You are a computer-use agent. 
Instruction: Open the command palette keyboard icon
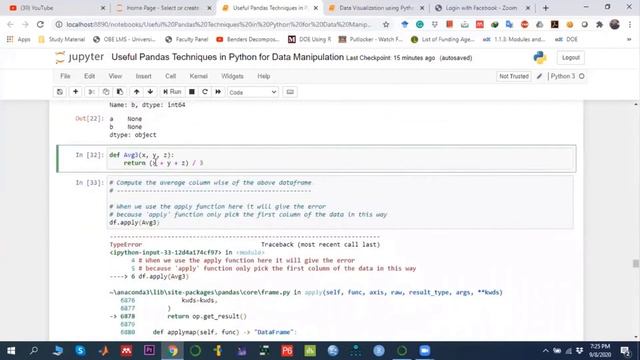point(290,92)
